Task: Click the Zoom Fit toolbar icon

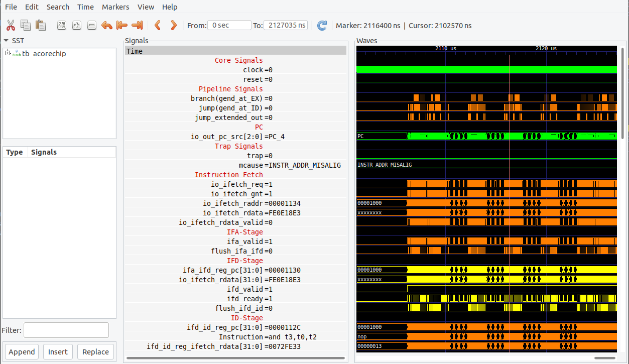Action: (62, 25)
